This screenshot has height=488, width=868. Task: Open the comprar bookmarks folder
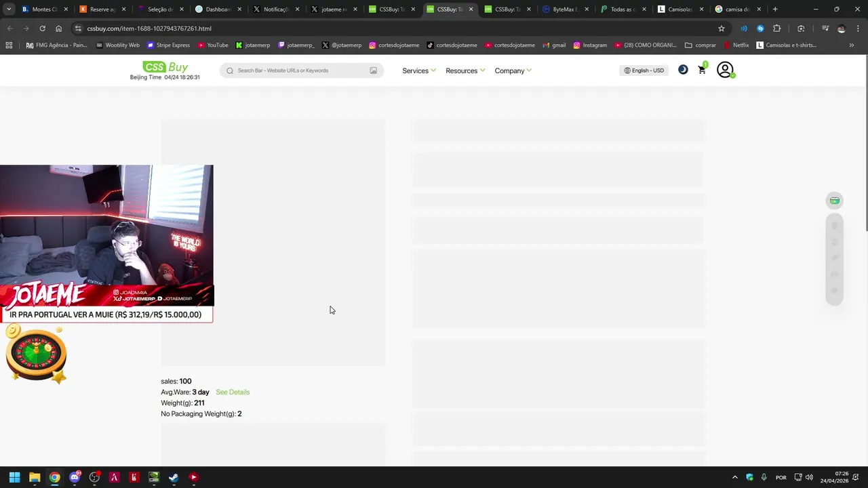pos(701,45)
